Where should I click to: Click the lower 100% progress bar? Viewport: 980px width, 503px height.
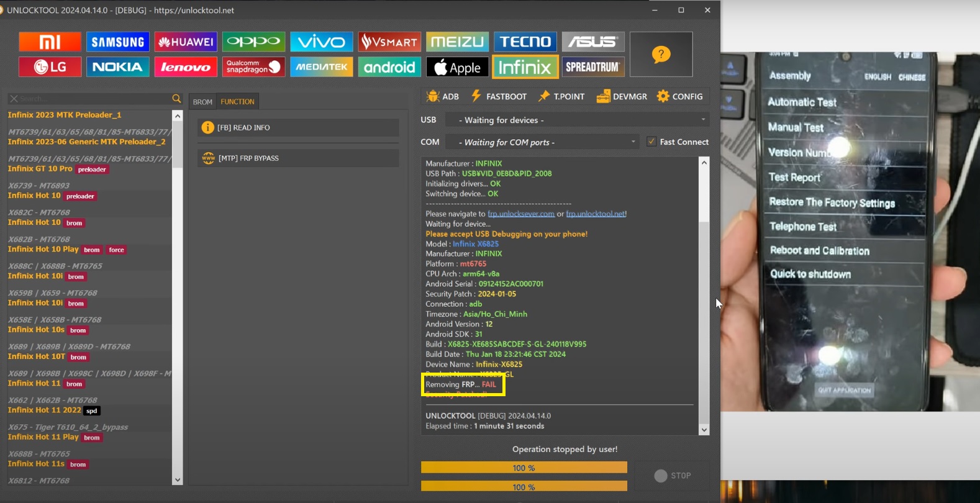[x=524, y=486]
